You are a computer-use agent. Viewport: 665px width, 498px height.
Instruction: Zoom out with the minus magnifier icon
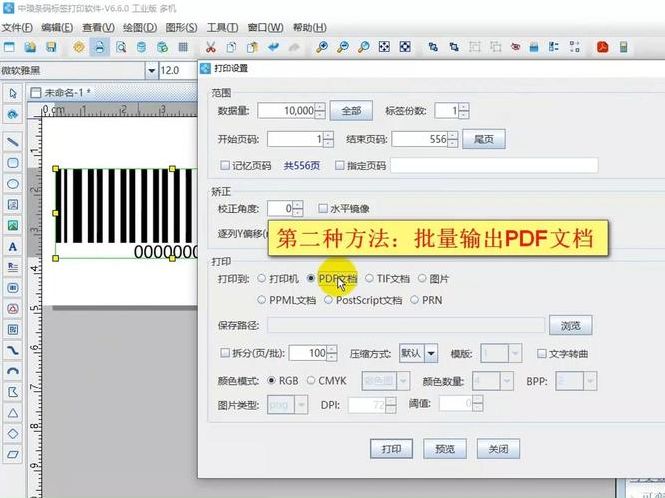tap(343, 47)
